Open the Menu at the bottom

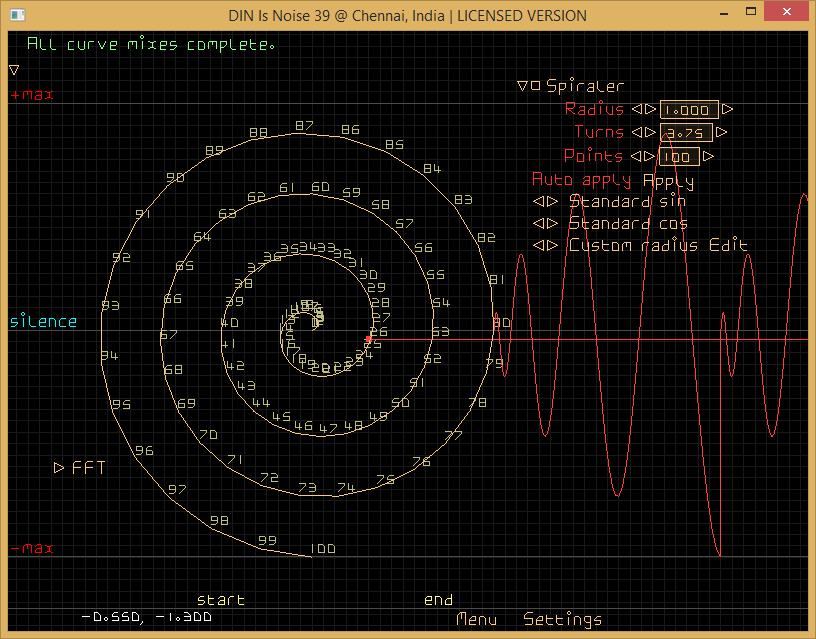pos(476,620)
